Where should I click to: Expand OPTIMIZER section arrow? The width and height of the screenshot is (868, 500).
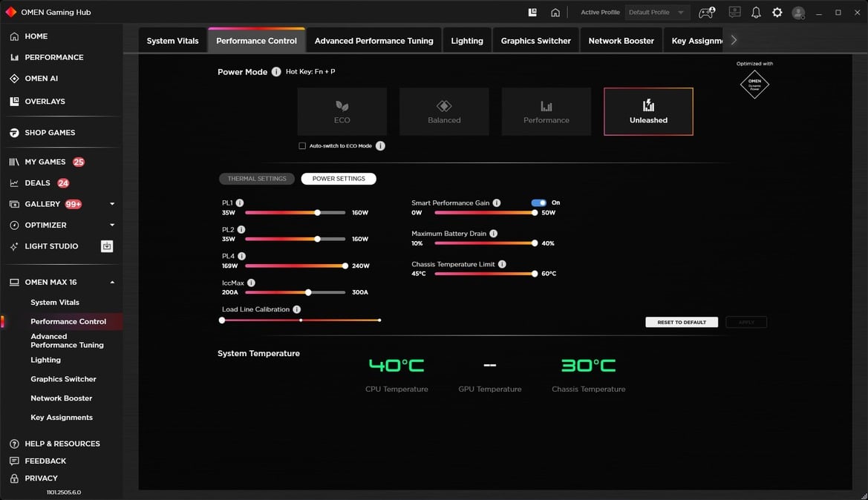112,225
